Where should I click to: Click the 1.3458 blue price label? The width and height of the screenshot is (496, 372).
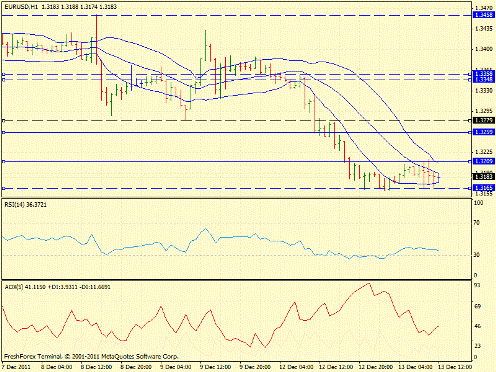point(484,15)
